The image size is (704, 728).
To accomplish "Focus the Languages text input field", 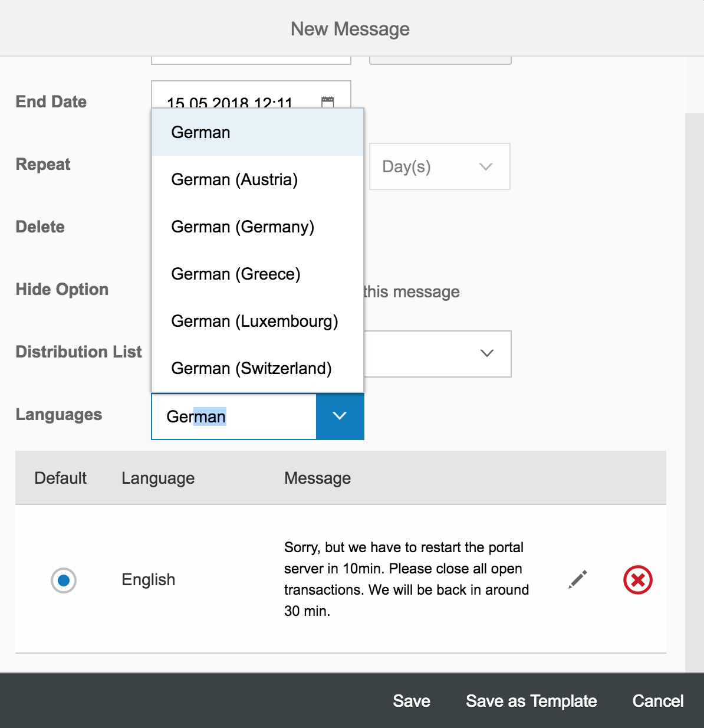I will [234, 417].
